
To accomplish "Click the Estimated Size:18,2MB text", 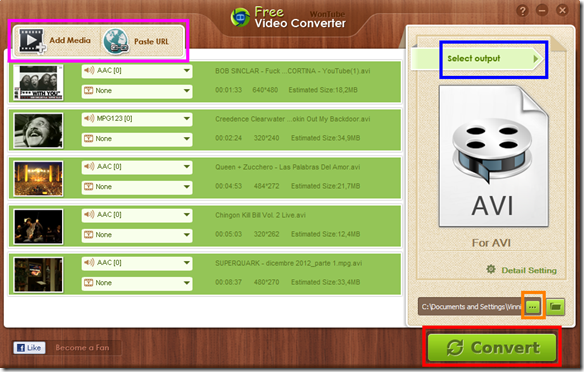I will tap(323, 90).
